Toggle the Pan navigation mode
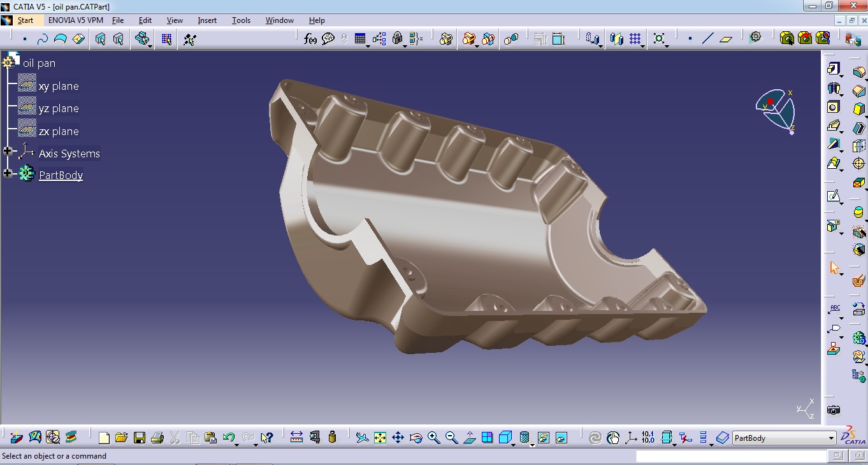 [398, 438]
